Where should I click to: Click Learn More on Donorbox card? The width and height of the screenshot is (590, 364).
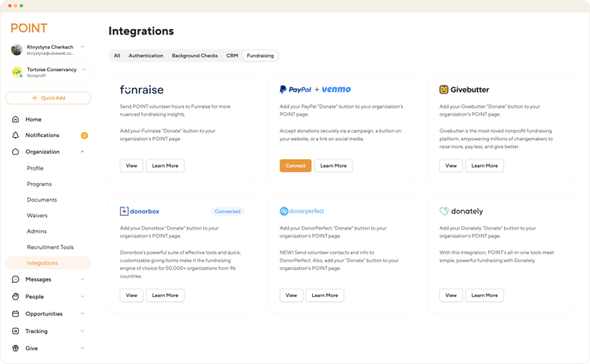[x=166, y=295]
